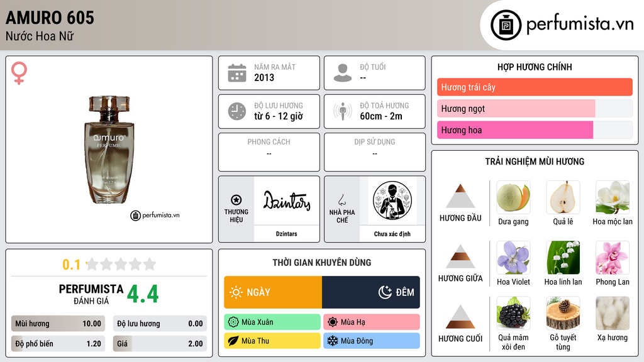This screenshot has height=362, width=644.
Task: Click the sun icon next to Ngày
Action: tap(236, 292)
